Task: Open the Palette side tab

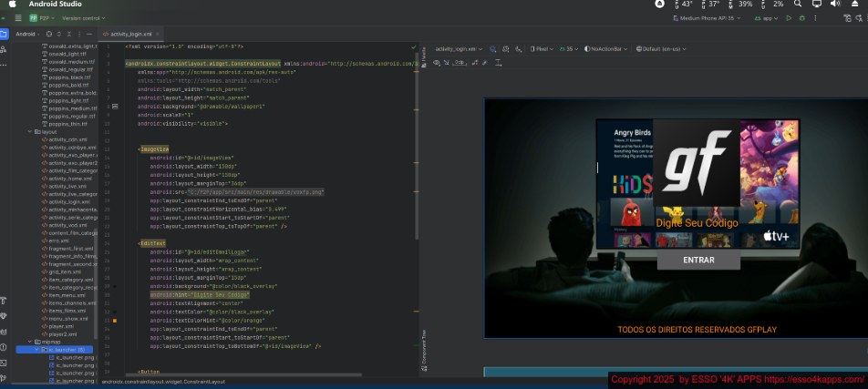Action: point(424,56)
